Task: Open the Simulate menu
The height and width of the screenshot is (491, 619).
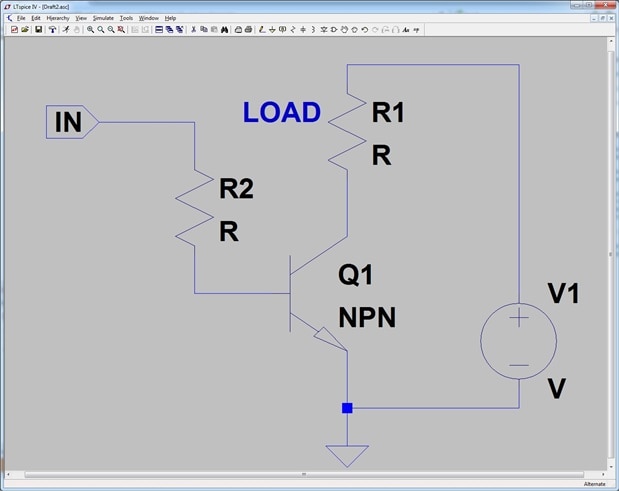Action: 103,18
